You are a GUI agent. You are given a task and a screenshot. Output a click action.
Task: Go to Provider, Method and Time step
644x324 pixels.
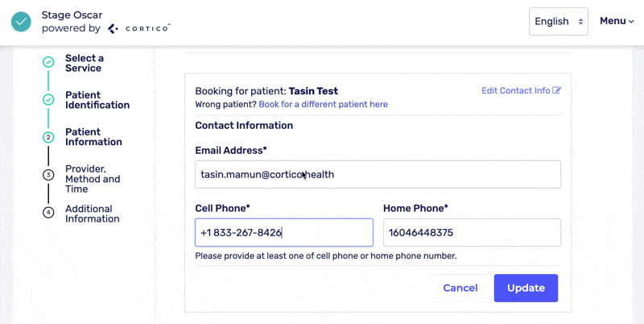[x=93, y=179]
